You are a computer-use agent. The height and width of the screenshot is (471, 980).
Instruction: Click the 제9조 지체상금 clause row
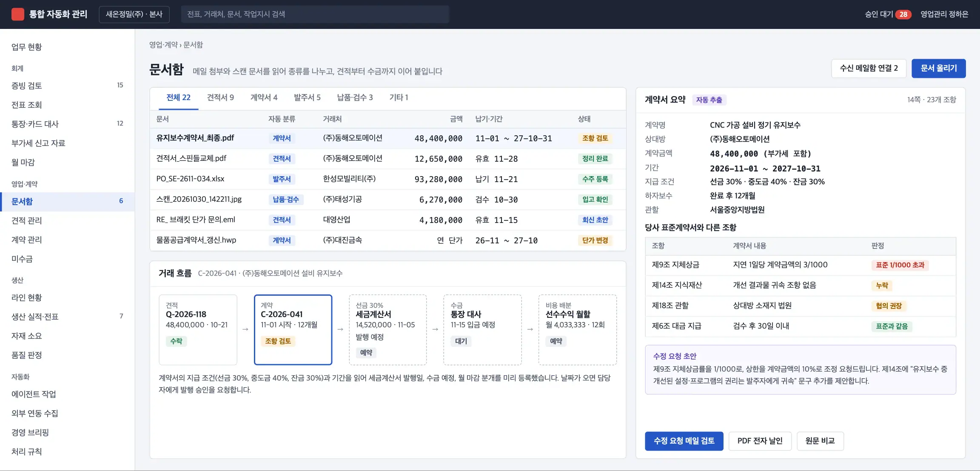click(801, 265)
